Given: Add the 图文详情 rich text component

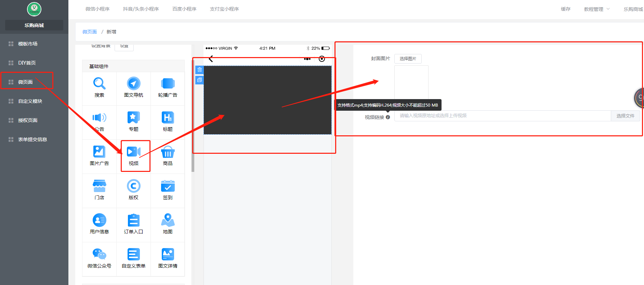Looking at the screenshot, I should [x=168, y=259].
